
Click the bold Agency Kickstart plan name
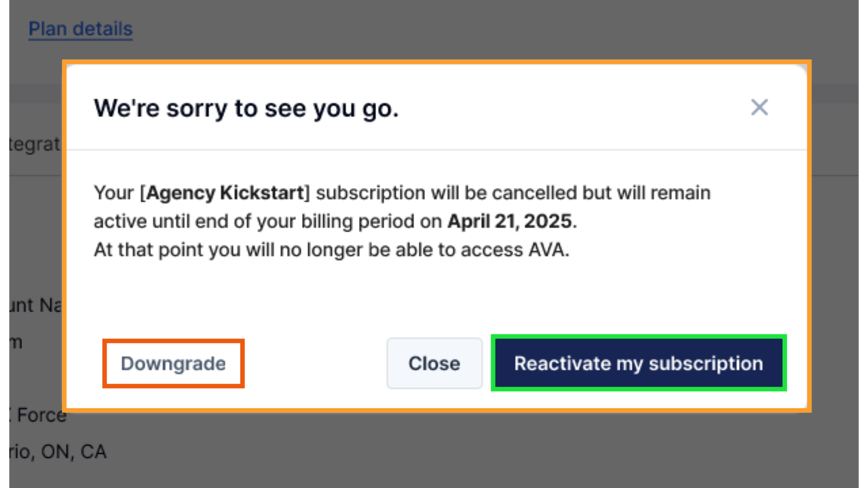[225, 192]
